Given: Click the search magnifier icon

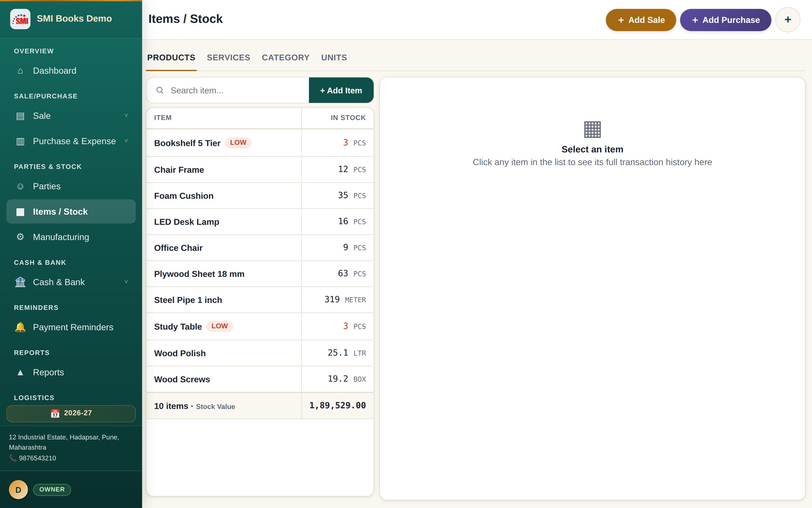Looking at the screenshot, I should (160, 90).
